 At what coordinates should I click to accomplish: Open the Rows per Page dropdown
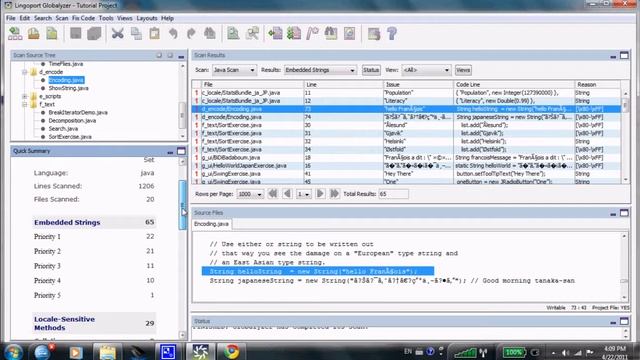(x=250, y=194)
